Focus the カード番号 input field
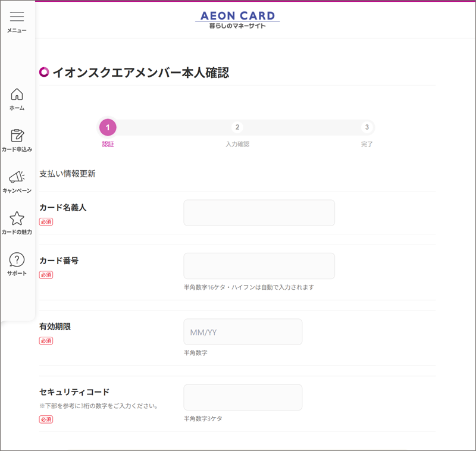476x451 pixels. [x=259, y=266]
